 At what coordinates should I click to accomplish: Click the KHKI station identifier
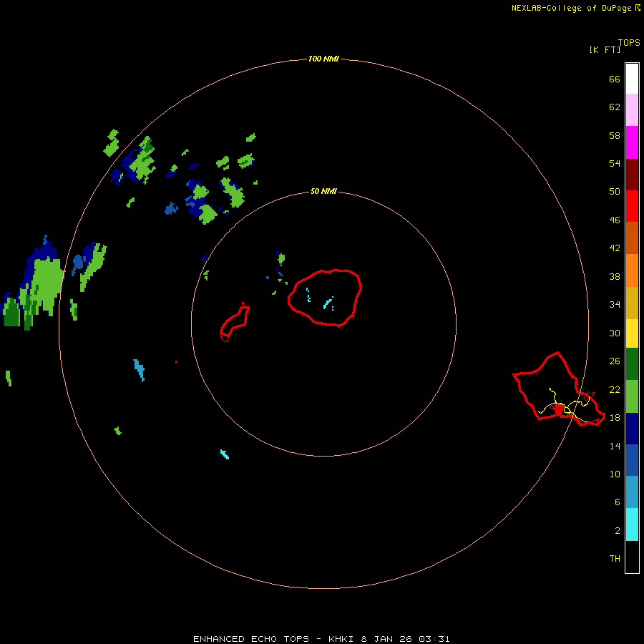(341, 639)
